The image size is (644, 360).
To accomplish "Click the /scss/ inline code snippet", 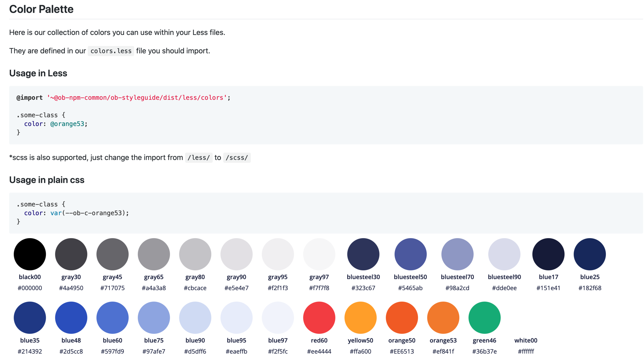I will click(x=237, y=158).
